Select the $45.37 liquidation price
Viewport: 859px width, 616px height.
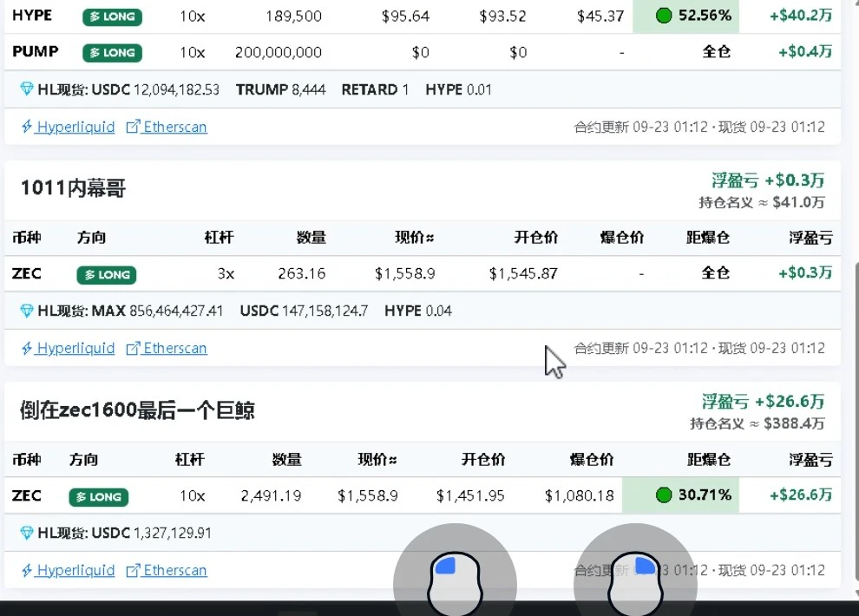pyautogui.click(x=600, y=16)
